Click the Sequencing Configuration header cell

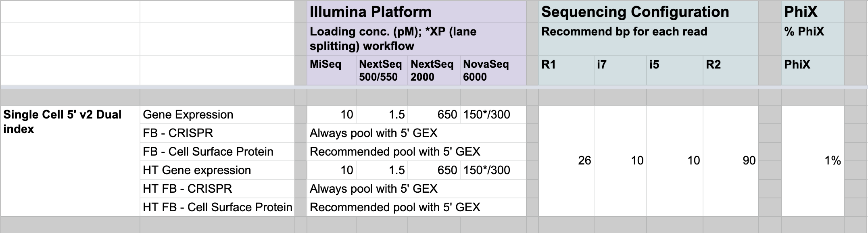tap(648, 12)
